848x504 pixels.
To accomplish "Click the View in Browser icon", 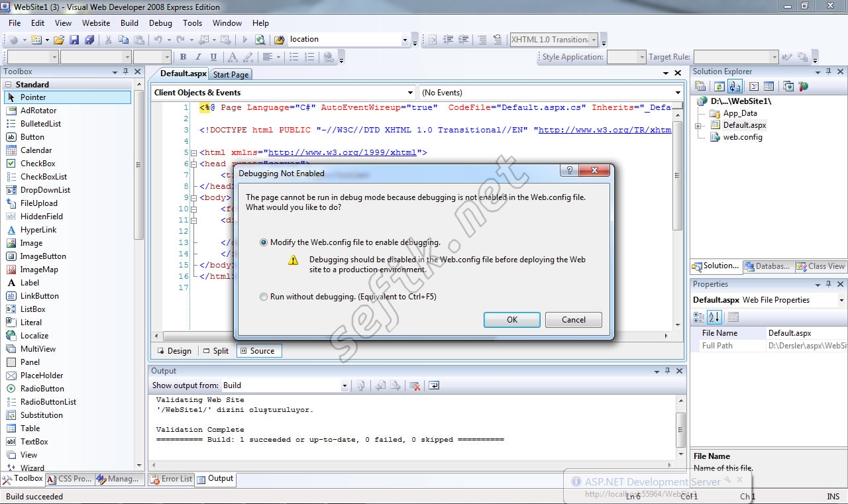I will click(x=260, y=40).
